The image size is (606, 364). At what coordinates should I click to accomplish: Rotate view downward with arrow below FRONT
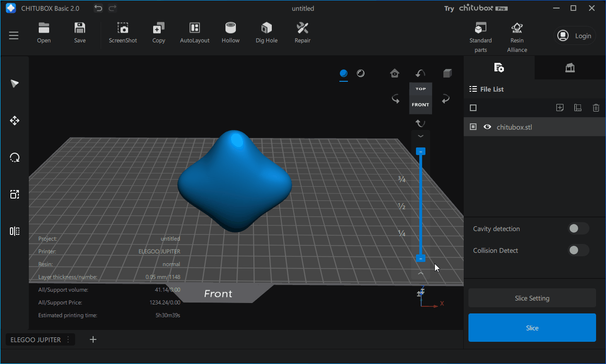coord(420,123)
